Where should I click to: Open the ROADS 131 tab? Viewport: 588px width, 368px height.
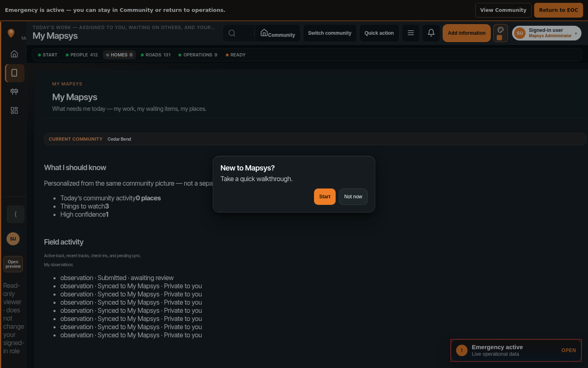[x=156, y=55]
